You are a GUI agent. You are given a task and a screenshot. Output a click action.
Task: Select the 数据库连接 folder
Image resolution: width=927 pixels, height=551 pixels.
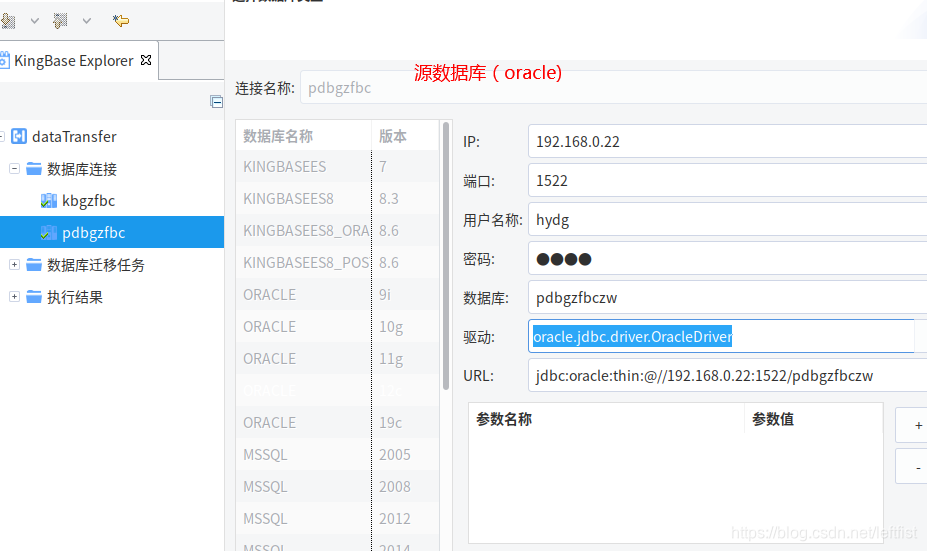point(82,169)
